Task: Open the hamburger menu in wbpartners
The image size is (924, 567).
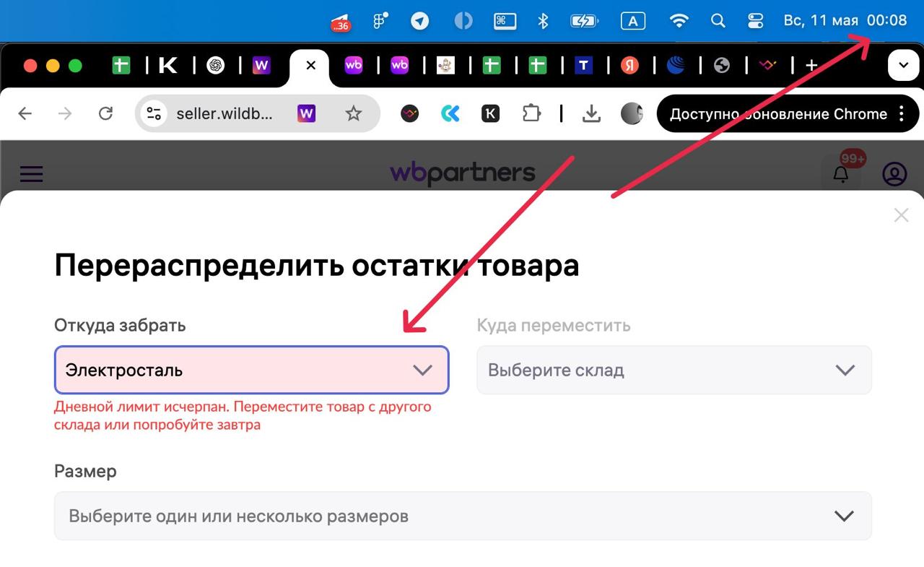Action: [x=31, y=173]
